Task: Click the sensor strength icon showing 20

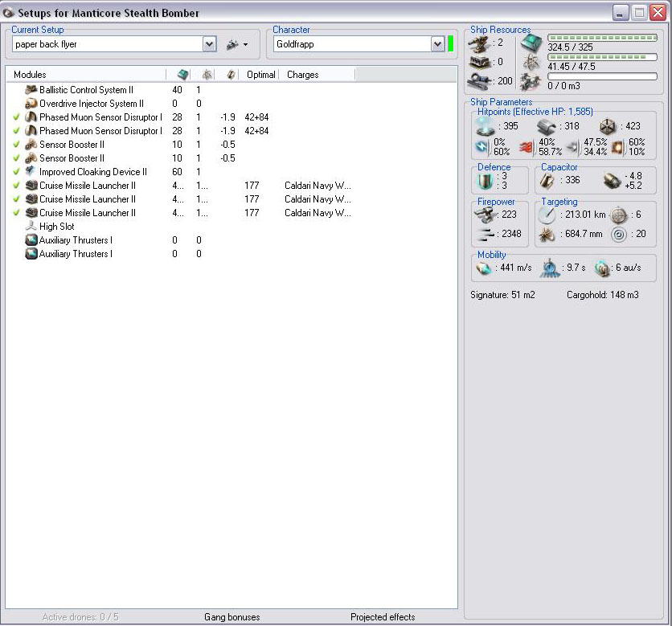Action: 618,235
